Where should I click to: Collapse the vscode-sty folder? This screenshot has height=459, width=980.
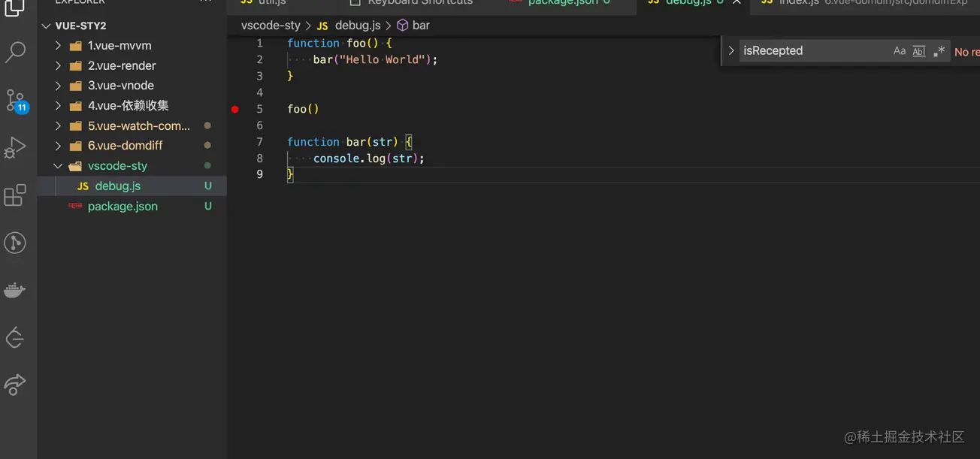[59, 166]
